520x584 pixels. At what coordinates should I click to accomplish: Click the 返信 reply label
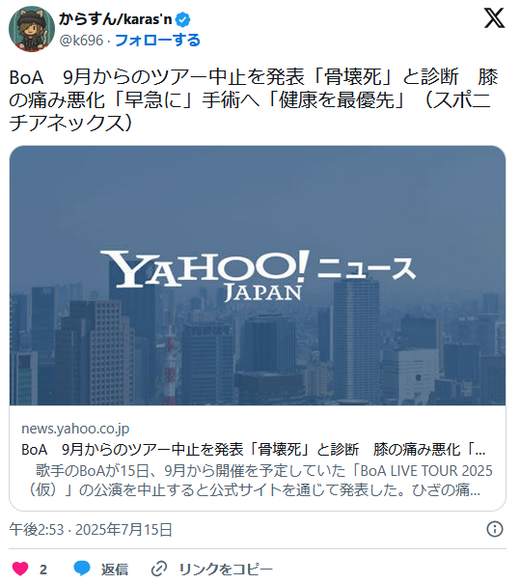pyautogui.click(x=115, y=569)
